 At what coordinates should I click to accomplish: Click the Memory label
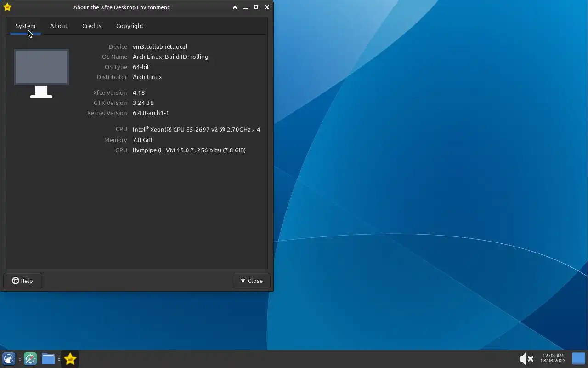tap(115, 140)
